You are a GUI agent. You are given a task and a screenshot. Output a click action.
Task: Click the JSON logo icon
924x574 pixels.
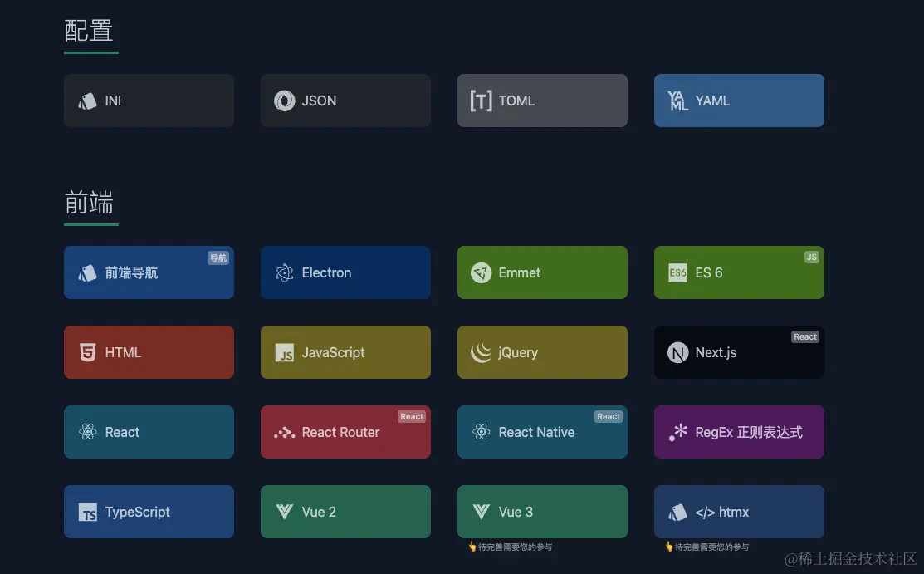284,101
